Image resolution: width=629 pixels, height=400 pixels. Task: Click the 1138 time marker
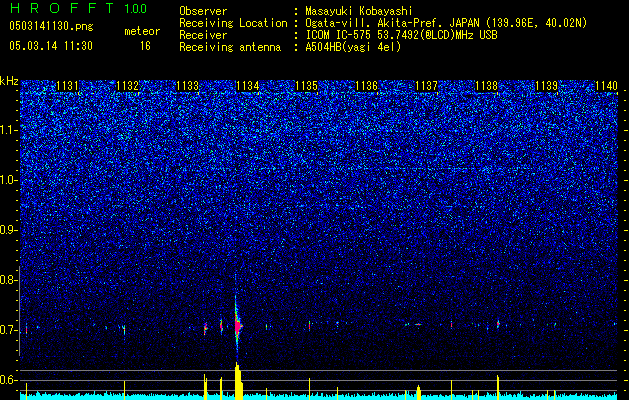coord(486,86)
